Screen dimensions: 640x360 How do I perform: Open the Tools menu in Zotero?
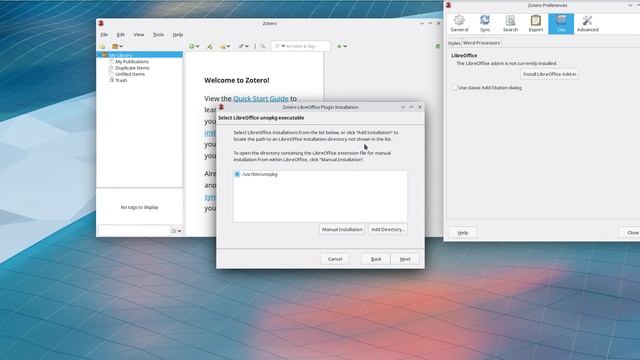point(158,35)
